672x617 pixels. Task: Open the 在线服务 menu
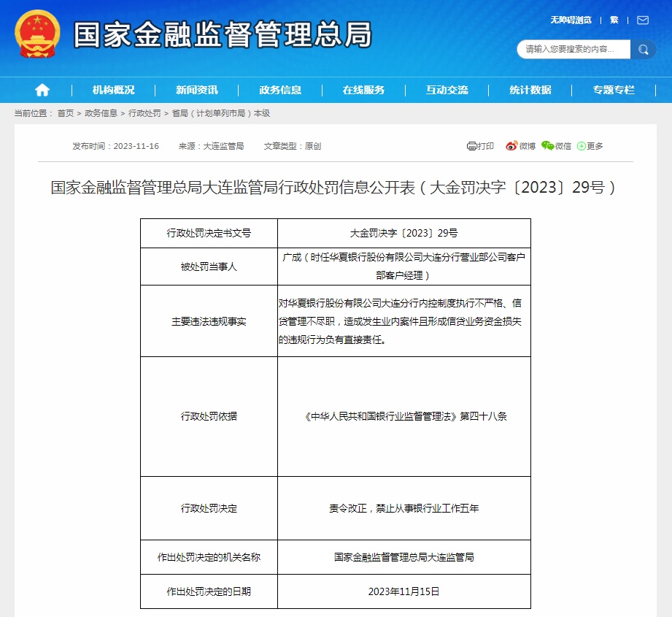(363, 90)
